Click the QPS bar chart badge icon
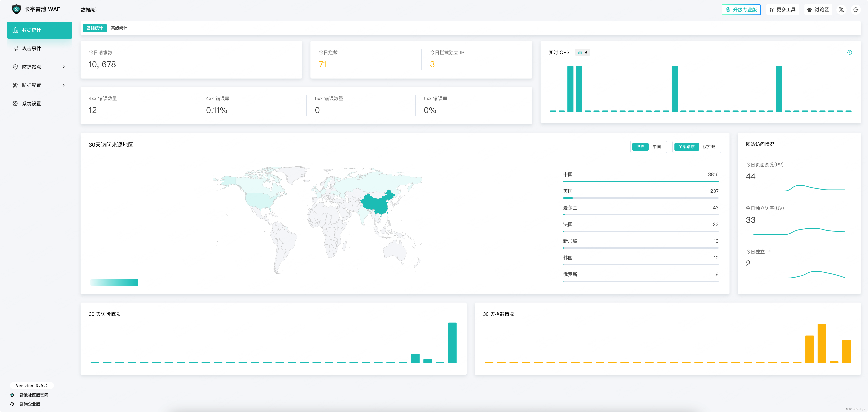 580,53
